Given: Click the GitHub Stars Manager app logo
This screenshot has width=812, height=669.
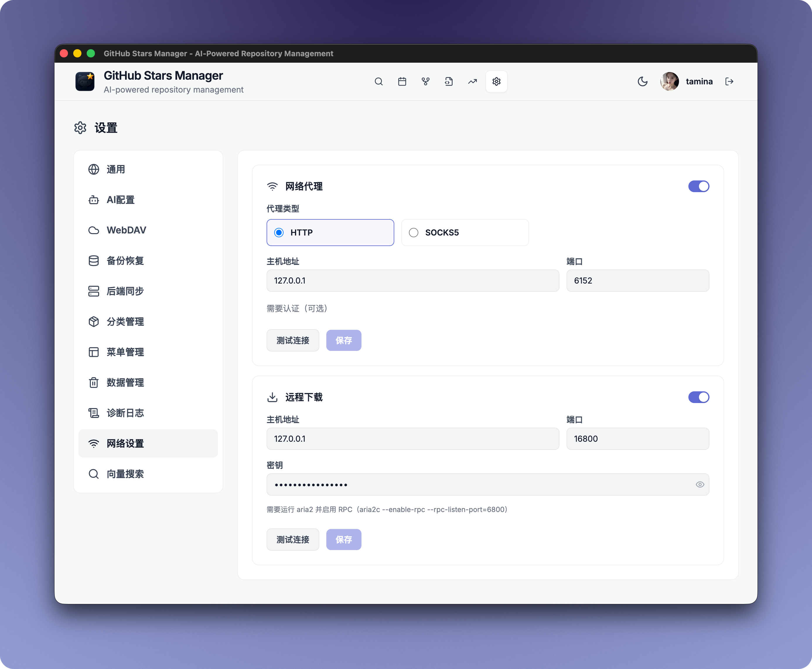Looking at the screenshot, I should [85, 82].
